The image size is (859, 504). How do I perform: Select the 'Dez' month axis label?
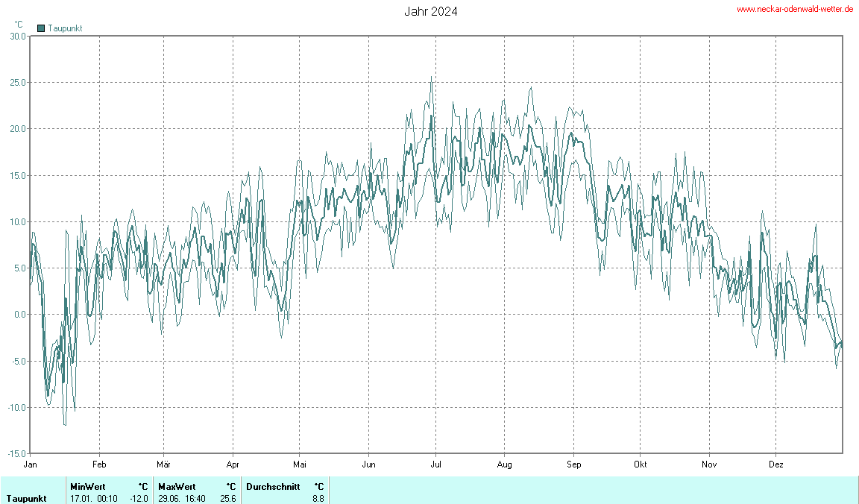point(776,464)
